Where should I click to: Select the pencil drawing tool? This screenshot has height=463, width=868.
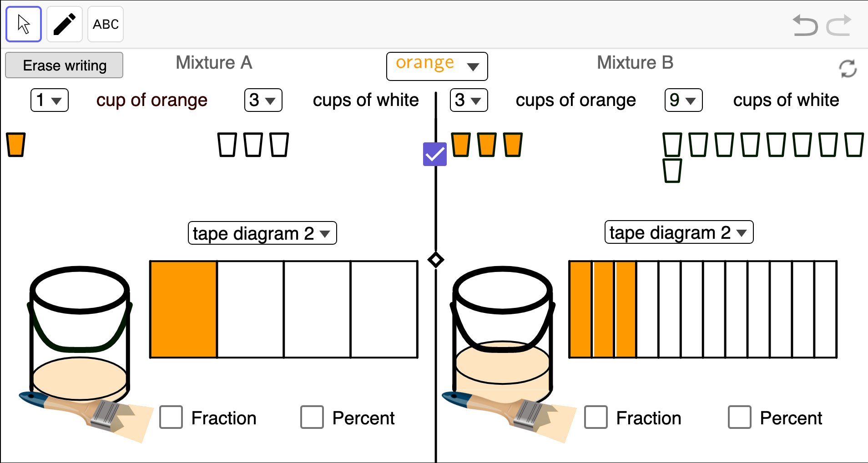[x=65, y=24]
